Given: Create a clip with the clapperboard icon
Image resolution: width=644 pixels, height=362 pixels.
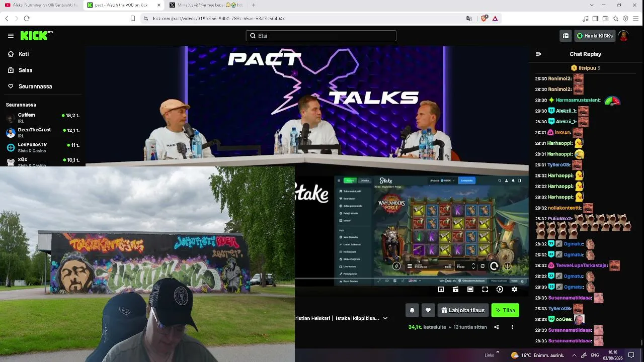Looking at the screenshot, I should pyautogui.click(x=455, y=289).
